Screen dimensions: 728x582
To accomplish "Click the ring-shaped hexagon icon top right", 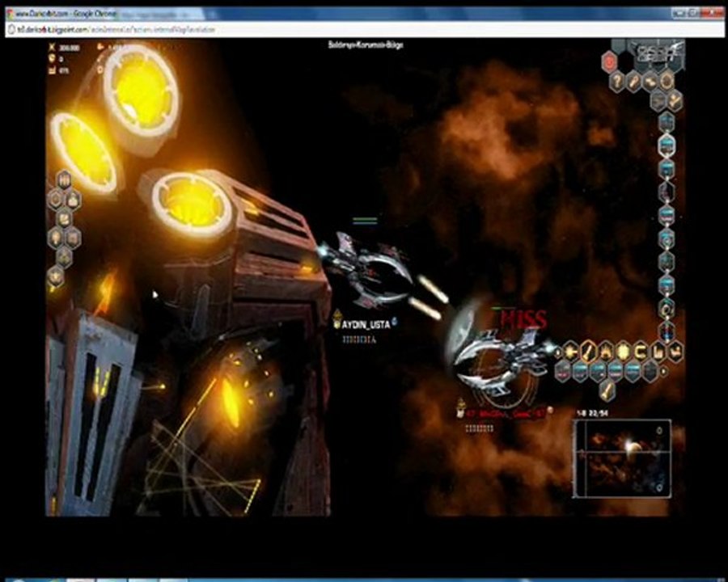I will pyautogui.click(x=667, y=82).
